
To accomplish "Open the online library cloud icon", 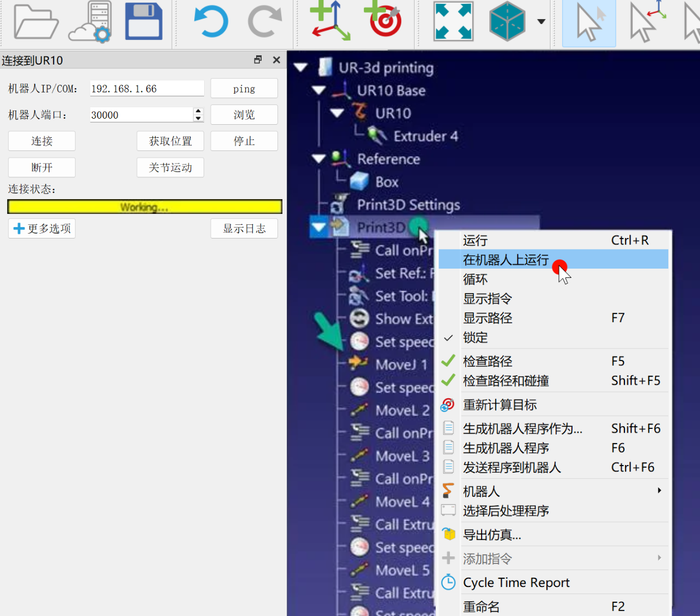I will (90, 22).
